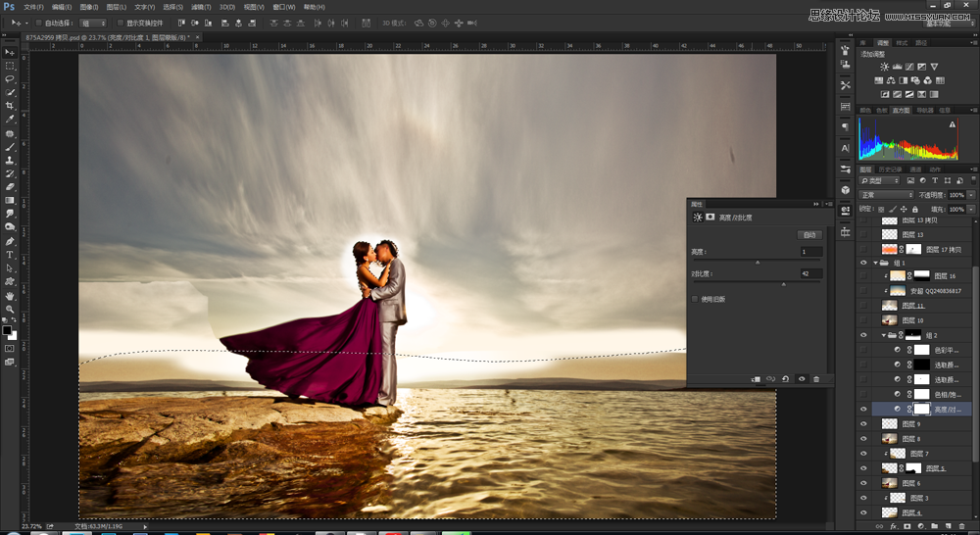Select the Rectangular Marquee tool
The width and height of the screenshot is (980, 535).
pos(10,66)
